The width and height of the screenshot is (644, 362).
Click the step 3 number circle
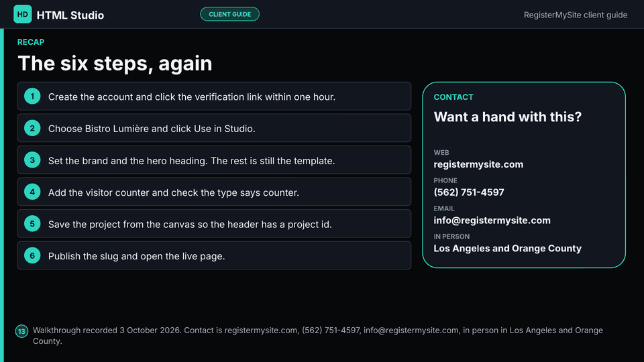point(32,160)
